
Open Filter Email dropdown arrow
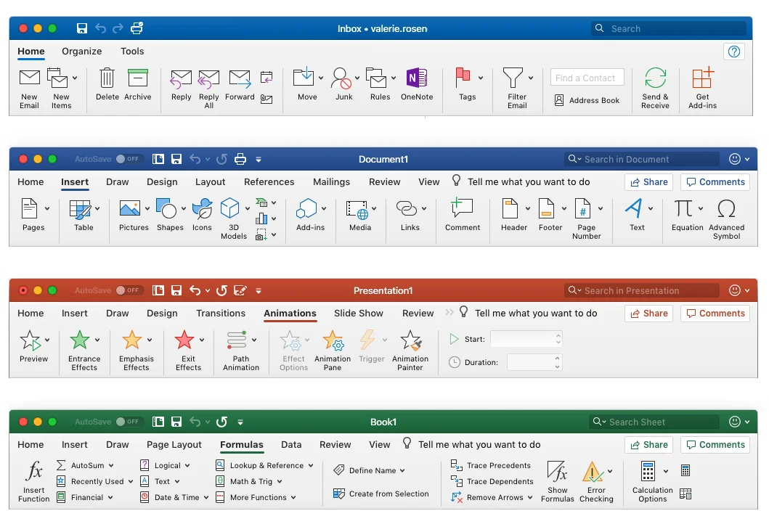point(531,78)
